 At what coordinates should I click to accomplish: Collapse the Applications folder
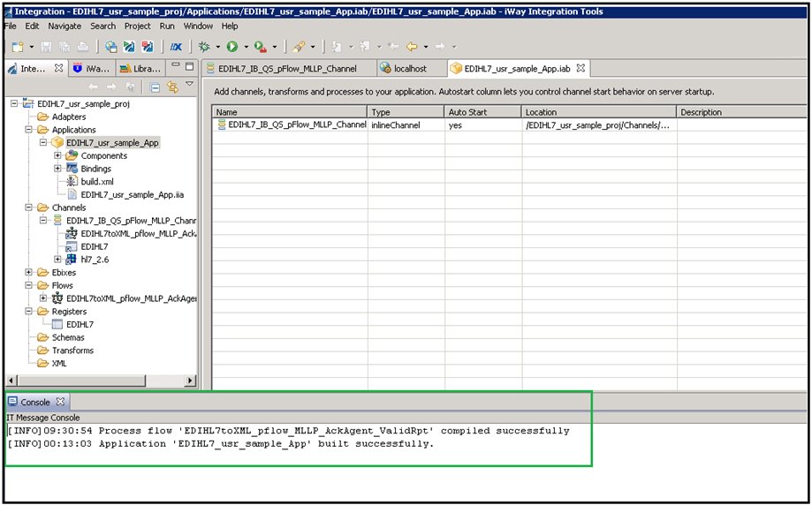tap(29, 130)
